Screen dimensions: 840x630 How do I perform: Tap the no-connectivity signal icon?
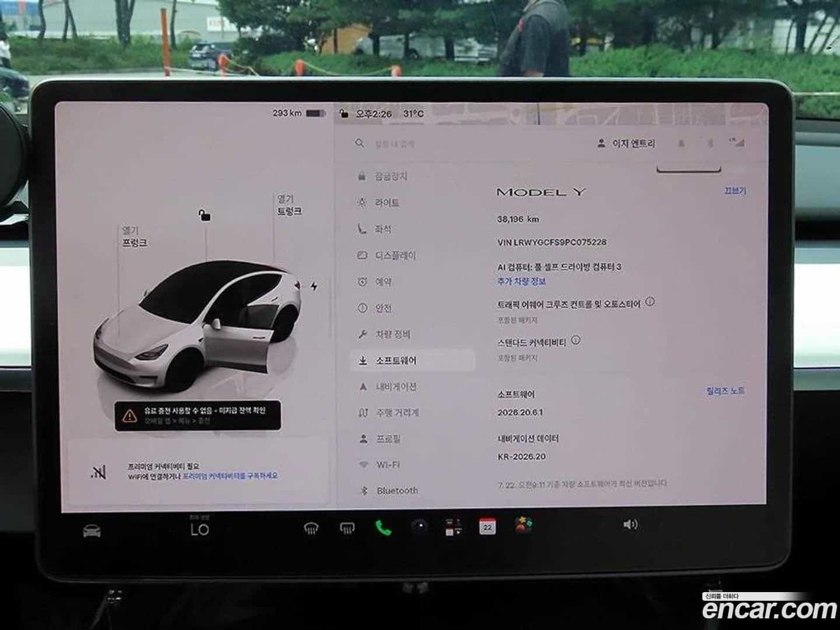click(x=99, y=472)
